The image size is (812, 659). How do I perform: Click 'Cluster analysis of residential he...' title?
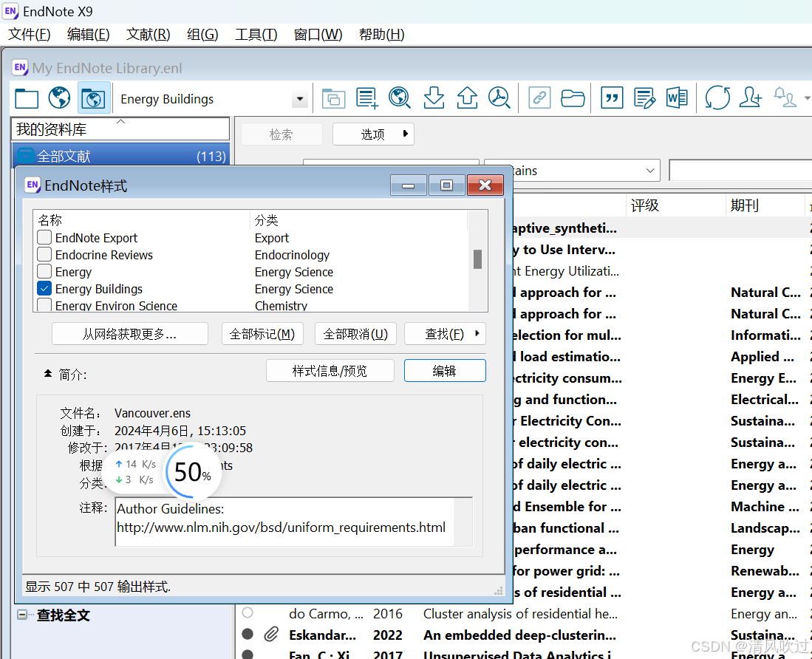(520, 613)
